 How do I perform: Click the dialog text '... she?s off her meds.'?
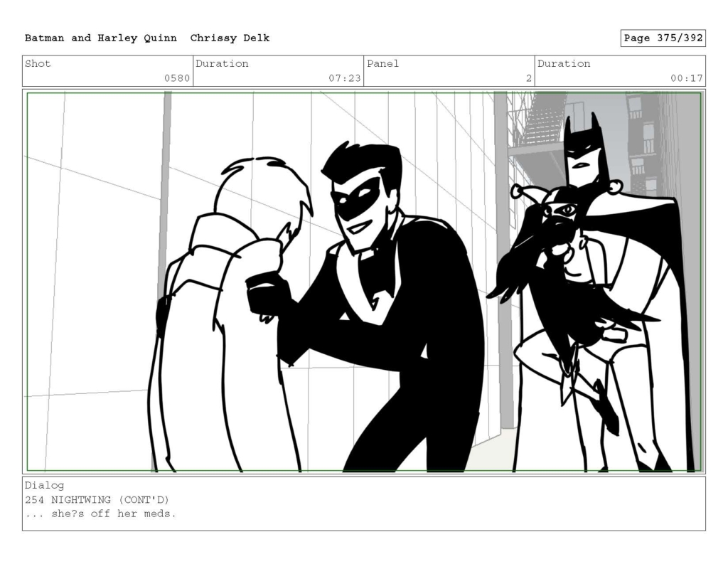click(x=101, y=514)
